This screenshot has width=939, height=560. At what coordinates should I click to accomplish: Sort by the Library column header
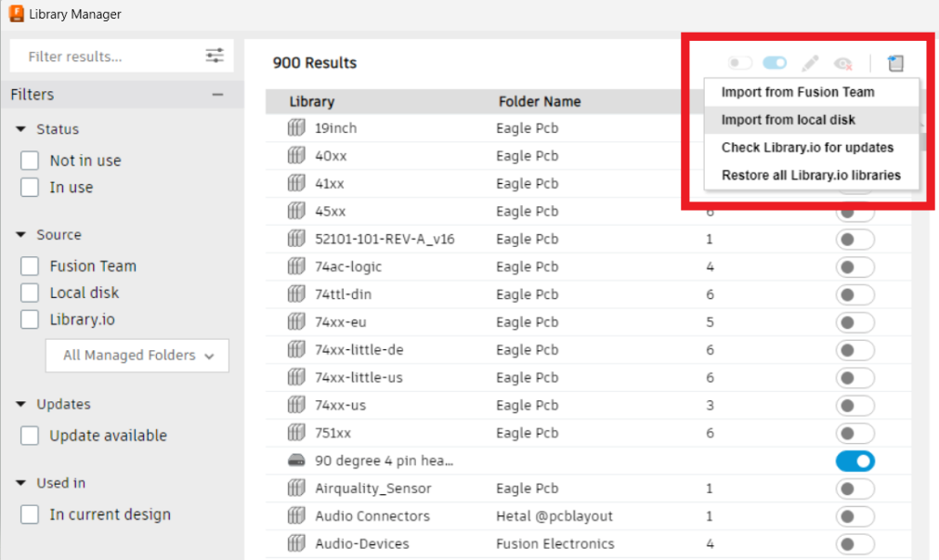311,101
